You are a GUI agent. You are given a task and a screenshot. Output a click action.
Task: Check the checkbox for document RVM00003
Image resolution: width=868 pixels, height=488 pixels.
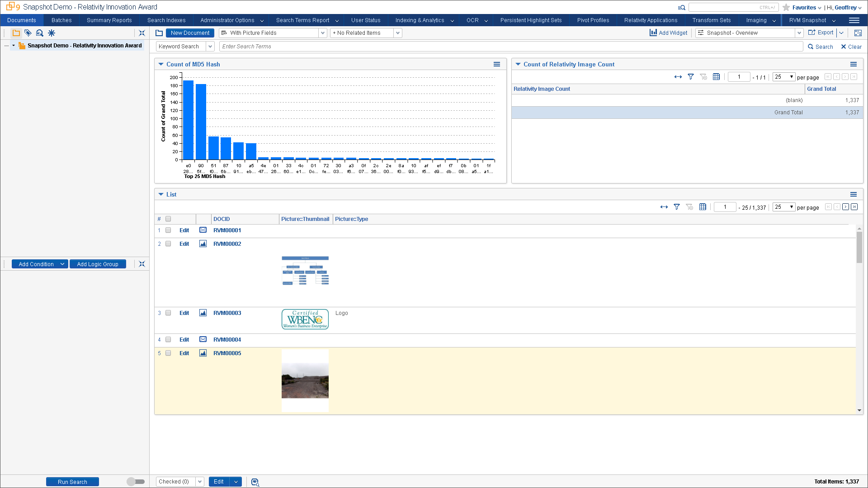point(168,313)
